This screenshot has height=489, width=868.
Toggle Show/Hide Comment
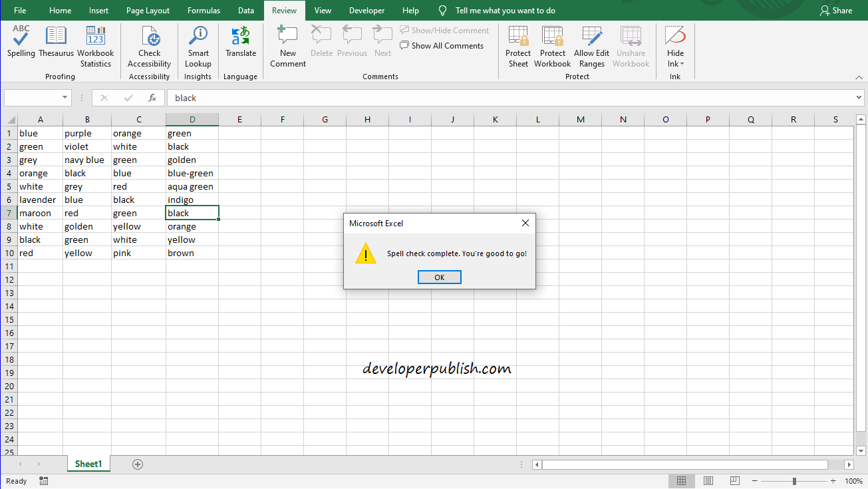coord(444,30)
